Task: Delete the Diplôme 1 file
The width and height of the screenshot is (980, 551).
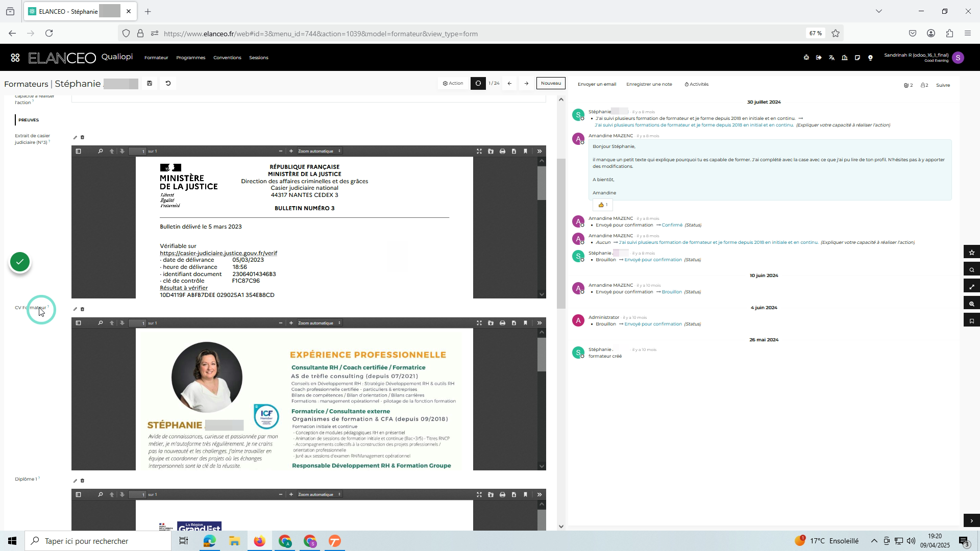Action: (x=82, y=481)
